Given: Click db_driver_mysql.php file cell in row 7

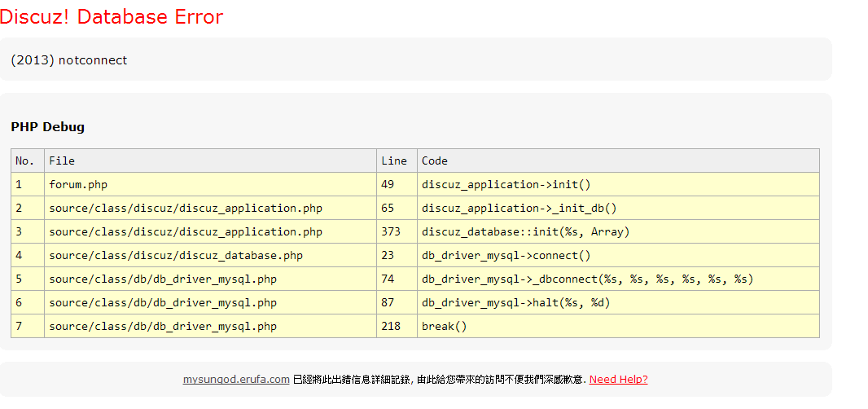Looking at the screenshot, I should (x=210, y=327).
